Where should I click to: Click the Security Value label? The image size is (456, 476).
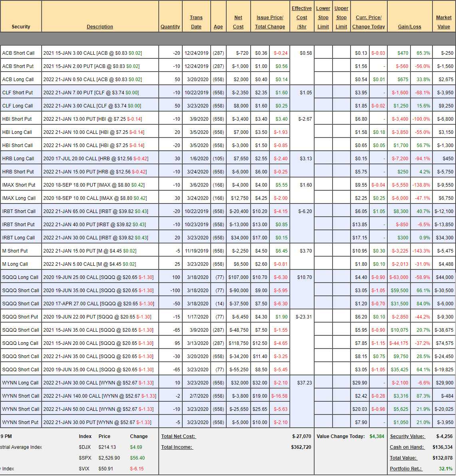[407, 436]
